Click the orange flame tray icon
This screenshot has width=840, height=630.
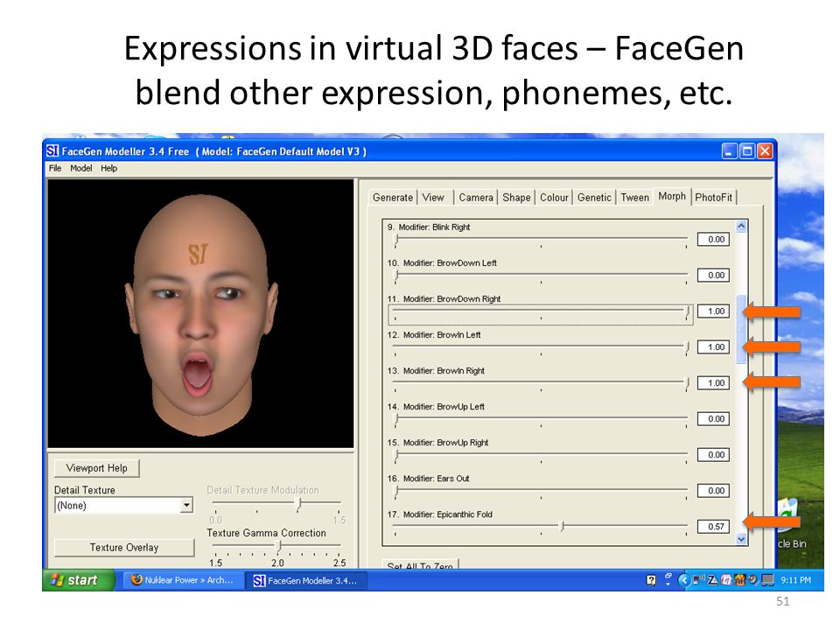tap(740, 579)
